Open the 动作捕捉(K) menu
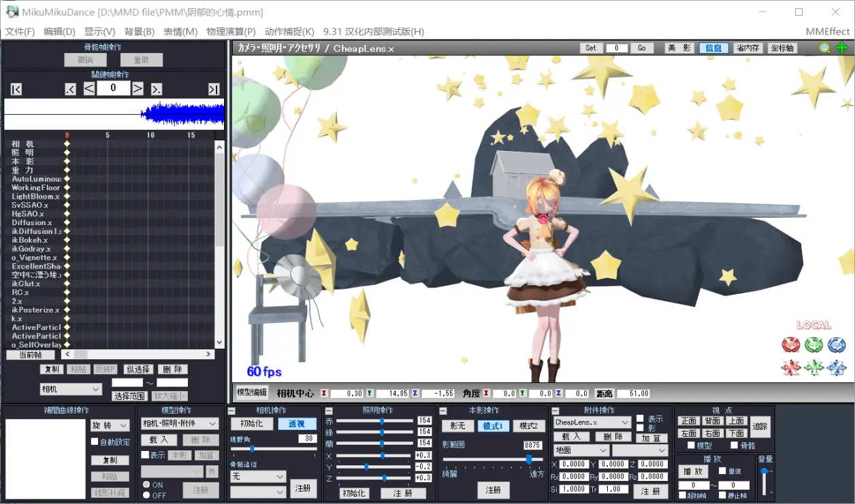 (x=289, y=31)
